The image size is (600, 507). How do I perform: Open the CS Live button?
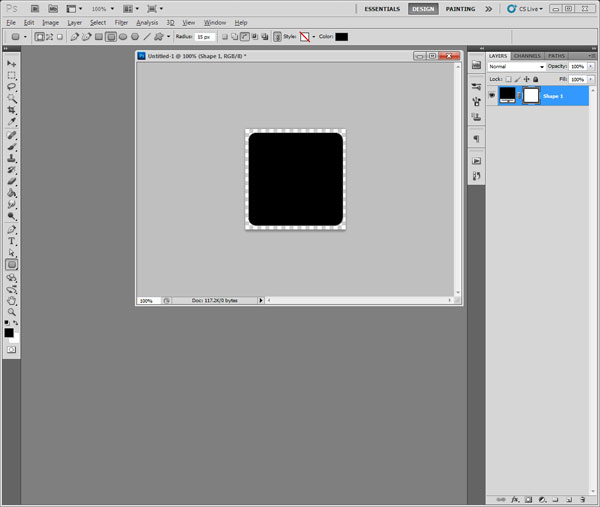(x=525, y=9)
